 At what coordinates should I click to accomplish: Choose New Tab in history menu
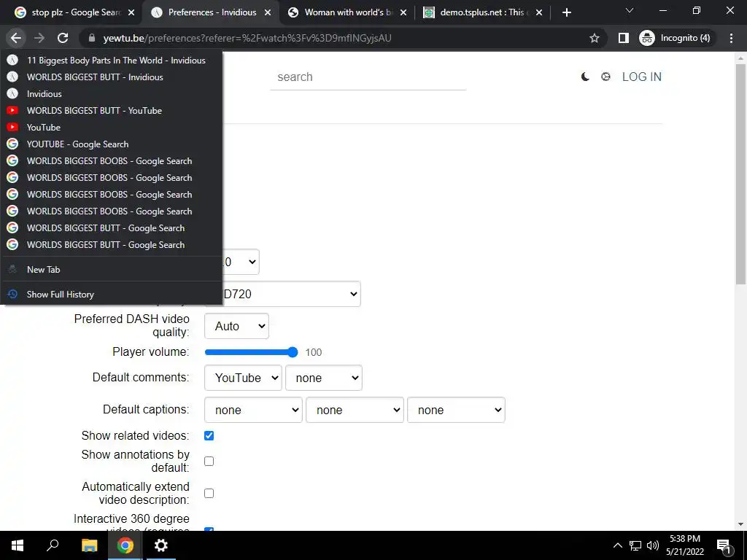pos(112,270)
